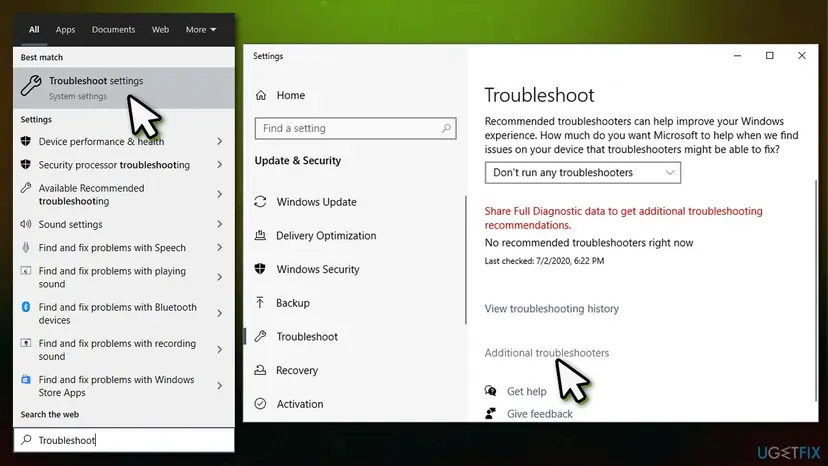Click microphone icon beside Find and fix Speech

click(25, 247)
